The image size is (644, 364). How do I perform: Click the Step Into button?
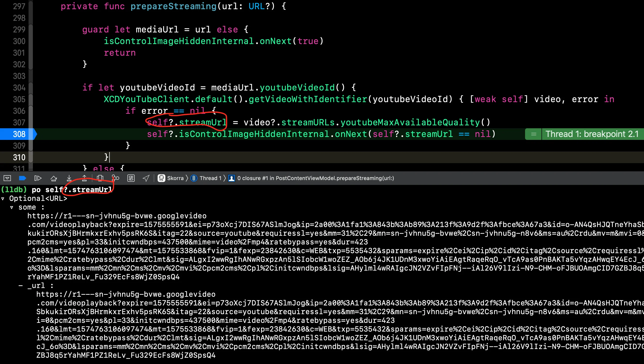point(69,178)
